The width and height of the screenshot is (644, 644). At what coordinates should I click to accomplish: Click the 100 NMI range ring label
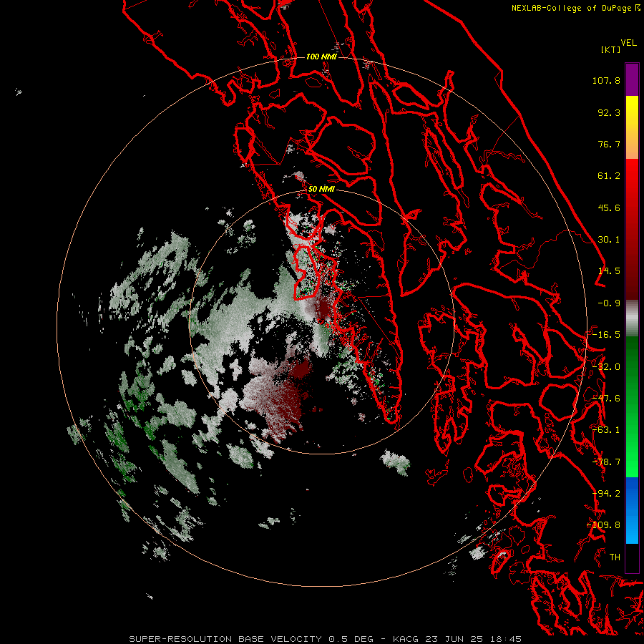click(321, 57)
